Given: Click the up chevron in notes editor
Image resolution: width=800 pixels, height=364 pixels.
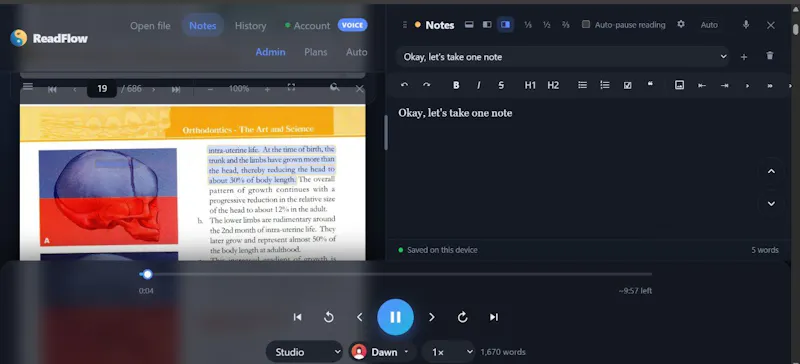Looking at the screenshot, I should (771, 172).
